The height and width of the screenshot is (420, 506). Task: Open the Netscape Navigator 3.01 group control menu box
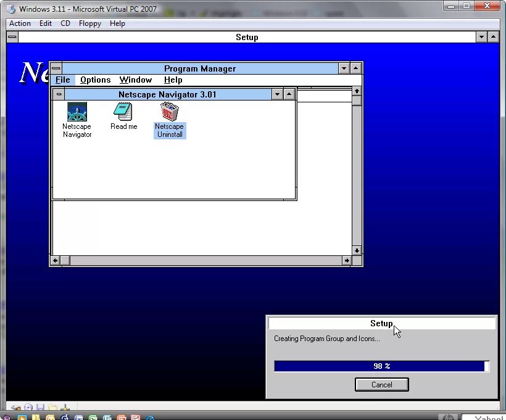click(x=59, y=94)
